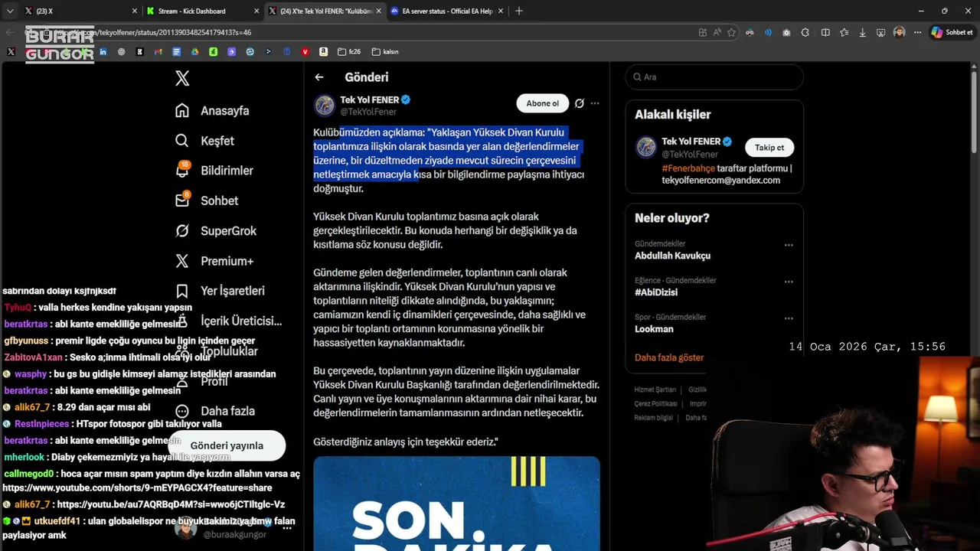The width and height of the screenshot is (980, 551).
Task: Click the apps grid icon in address bar
Action: point(703,32)
